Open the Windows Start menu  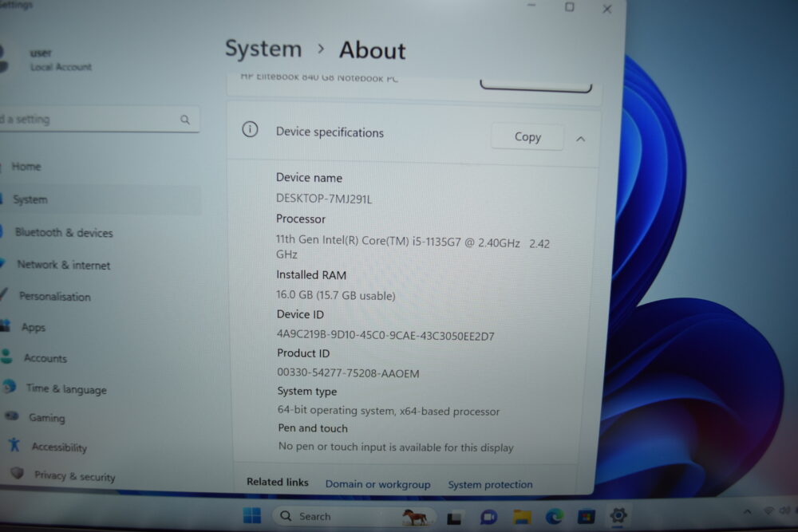(252, 515)
